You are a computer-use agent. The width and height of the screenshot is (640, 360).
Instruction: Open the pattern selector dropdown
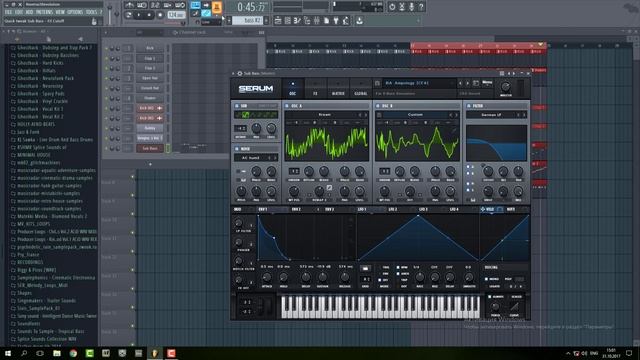pyautogui.click(x=247, y=20)
